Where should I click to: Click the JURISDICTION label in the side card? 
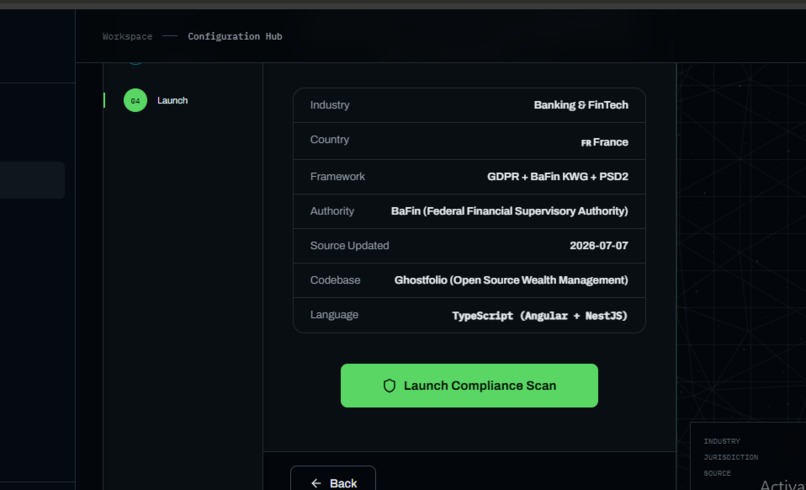tap(730, 457)
